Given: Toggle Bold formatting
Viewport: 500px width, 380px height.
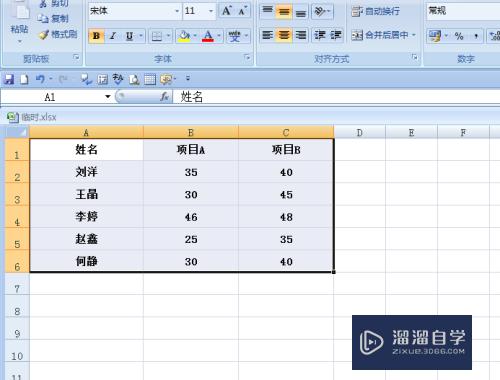Looking at the screenshot, I should point(96,36).
